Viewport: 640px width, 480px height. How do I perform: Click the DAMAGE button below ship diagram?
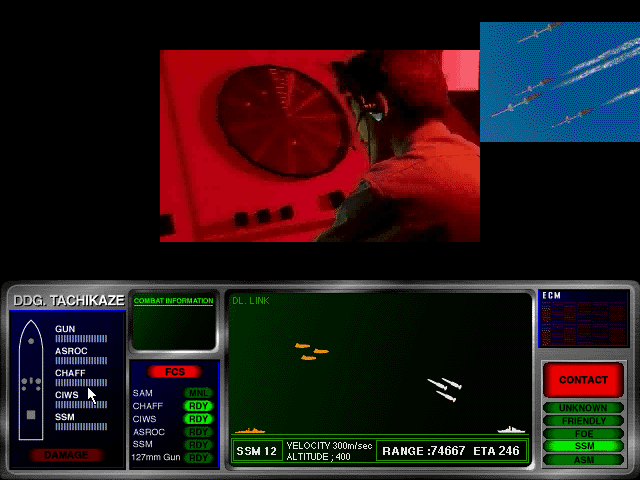pos(66,455)
